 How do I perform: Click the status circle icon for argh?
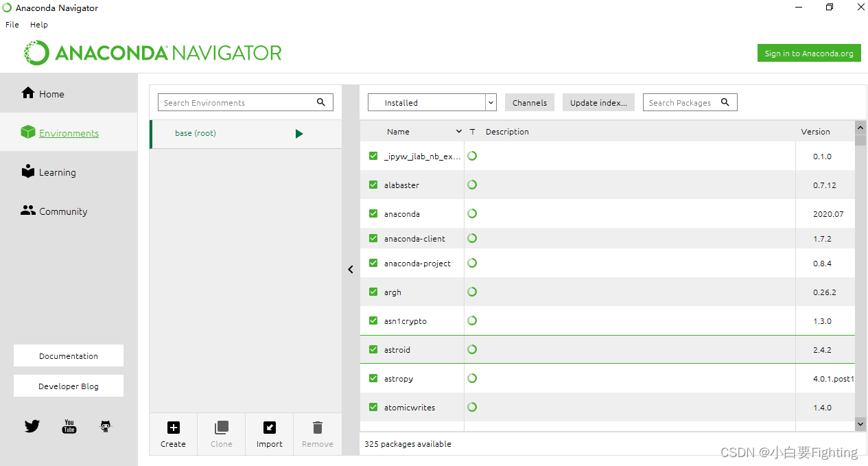[x=472, y=292]
